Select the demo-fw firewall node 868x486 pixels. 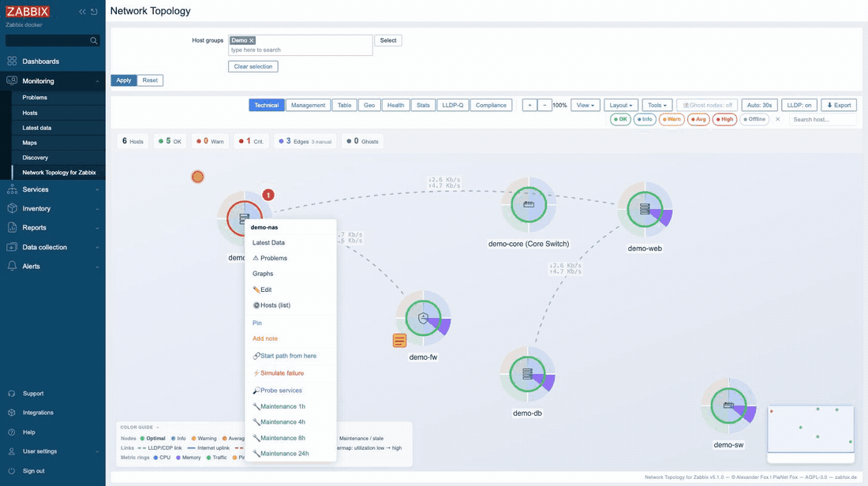(x=423, y=318)
